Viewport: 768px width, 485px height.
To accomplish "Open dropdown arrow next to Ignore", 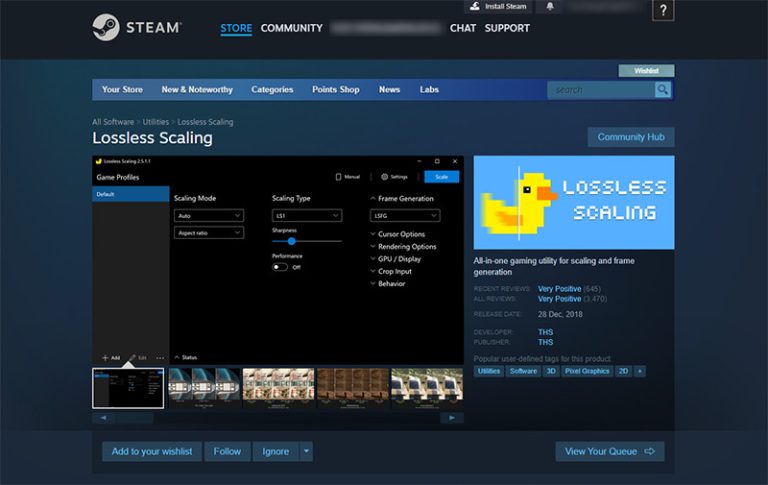I will pos(306,451).
